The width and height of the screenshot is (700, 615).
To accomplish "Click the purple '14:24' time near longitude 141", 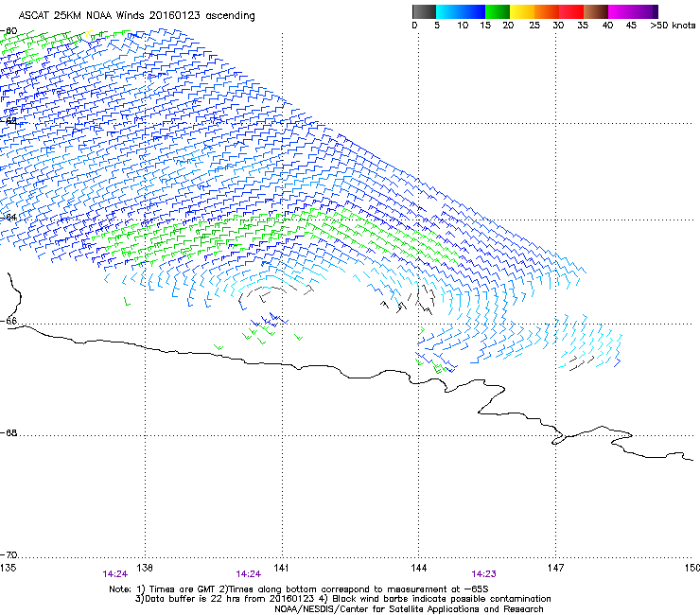I will click(249, 574).
